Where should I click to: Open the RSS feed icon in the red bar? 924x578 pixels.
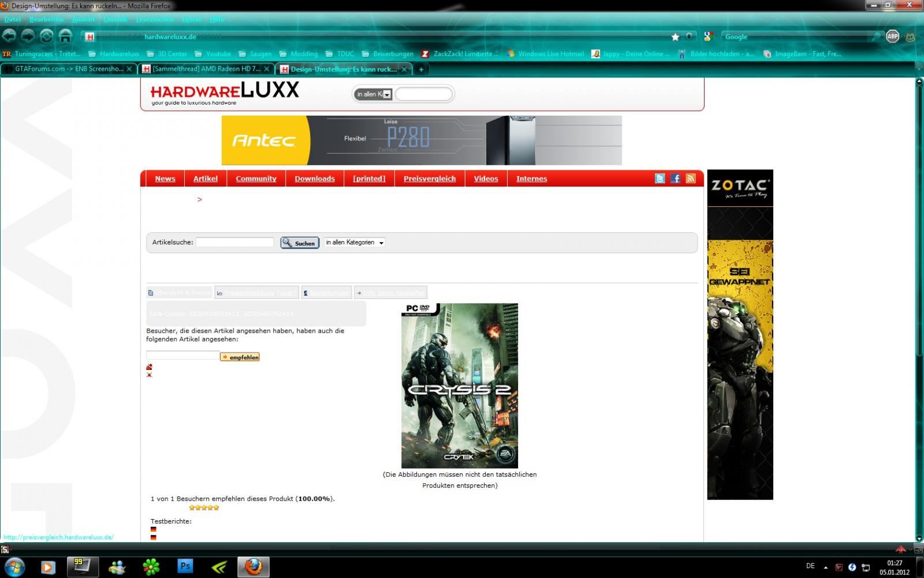click(x=691, y=179)
